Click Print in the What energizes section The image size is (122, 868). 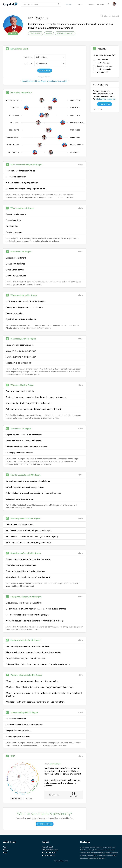[81, 208]
